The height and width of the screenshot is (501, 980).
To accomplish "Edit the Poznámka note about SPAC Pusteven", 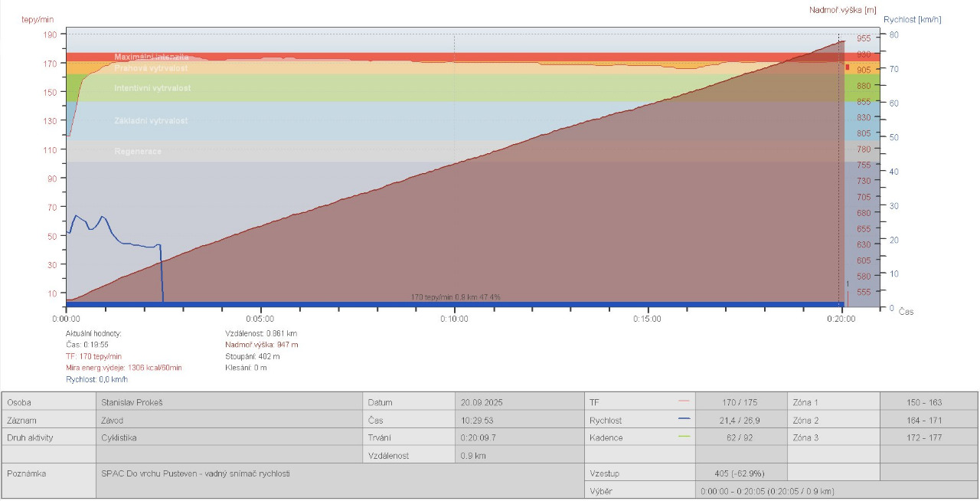I will [x=195, y=473].
